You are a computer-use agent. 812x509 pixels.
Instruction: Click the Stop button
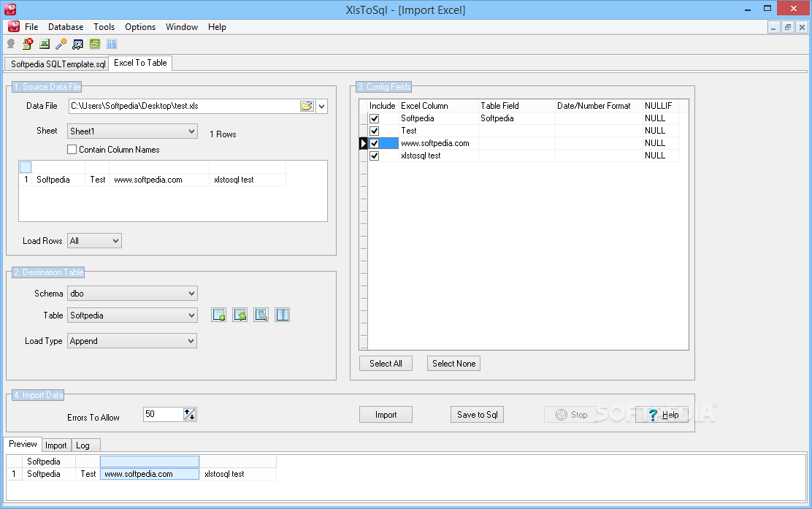[x=571, y=415]
